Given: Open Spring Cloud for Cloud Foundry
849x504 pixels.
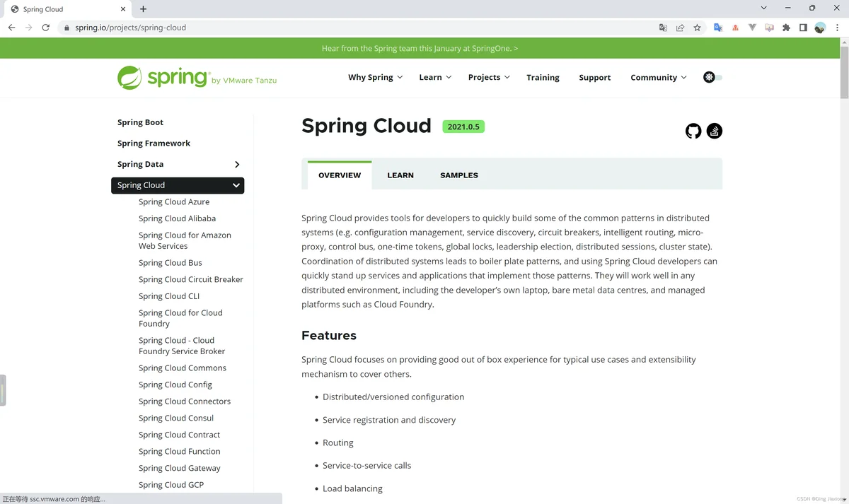Looking at the screenshot, I should tap(180, 318).
